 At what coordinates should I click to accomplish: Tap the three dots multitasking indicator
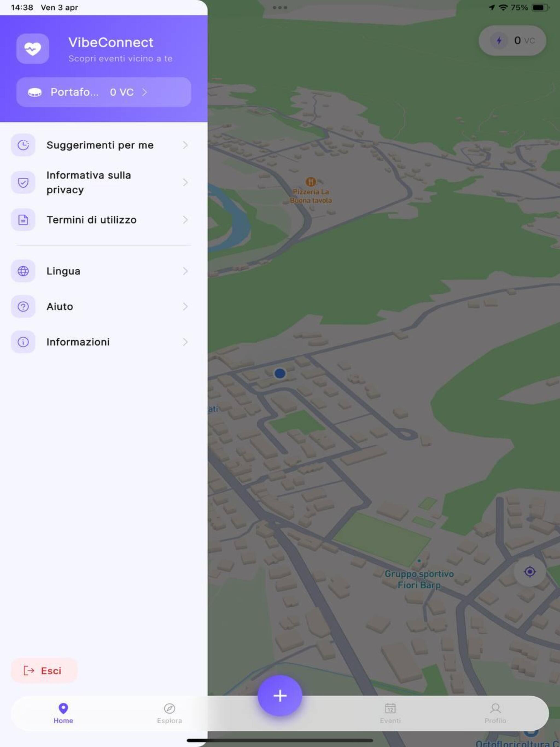pos(280,7)
